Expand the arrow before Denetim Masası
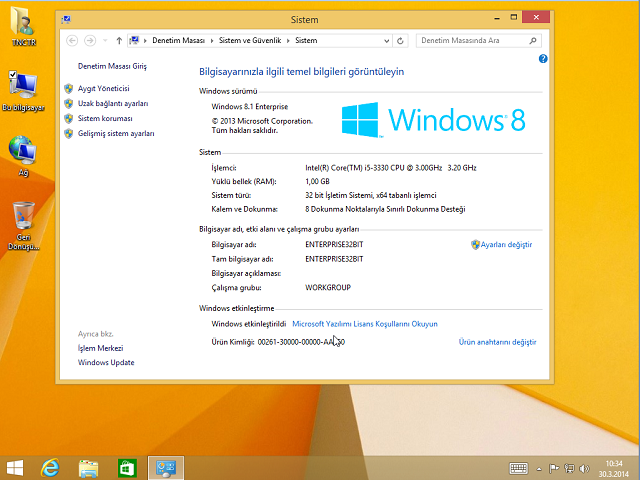This screenshot has width=640, height=480. coord(145,40)
